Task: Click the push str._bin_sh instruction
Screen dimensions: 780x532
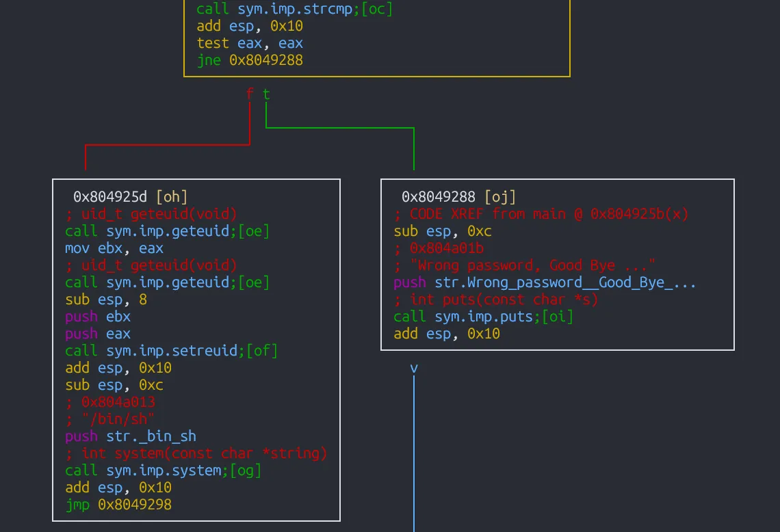Action: point(130,436)
